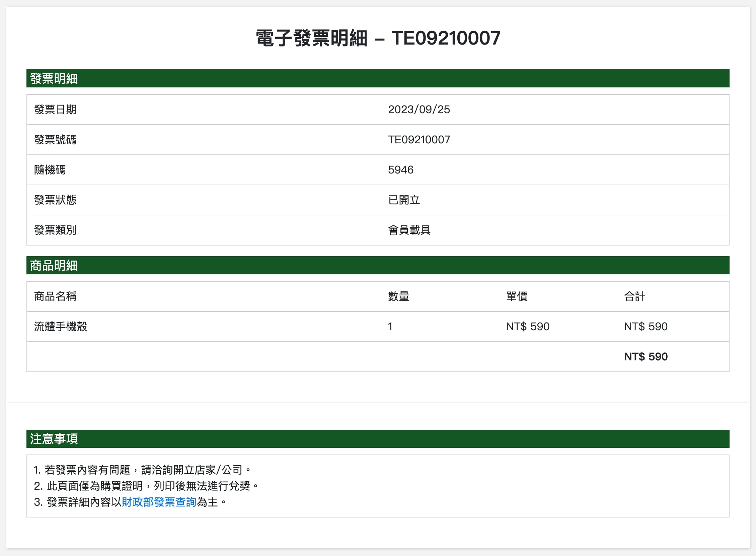The image size is (756, 556).
Task: Click the 流體手機殼 row total NT$ 590
Action: (x=646, y=327)
